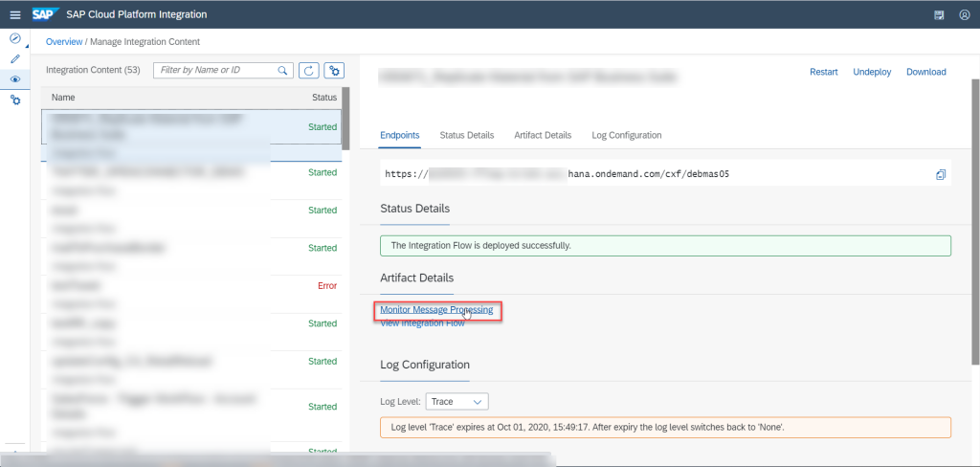Image resolution: width=980 pixels, height=467 pixels.
Task: Copy the endpoint URL to clipboard
Action: coord(941,174)
